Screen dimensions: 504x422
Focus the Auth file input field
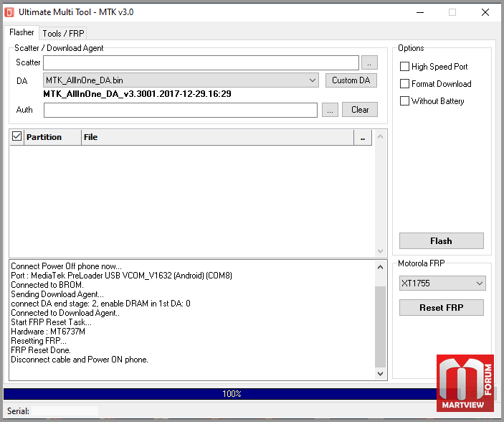[x=181, y=110]
